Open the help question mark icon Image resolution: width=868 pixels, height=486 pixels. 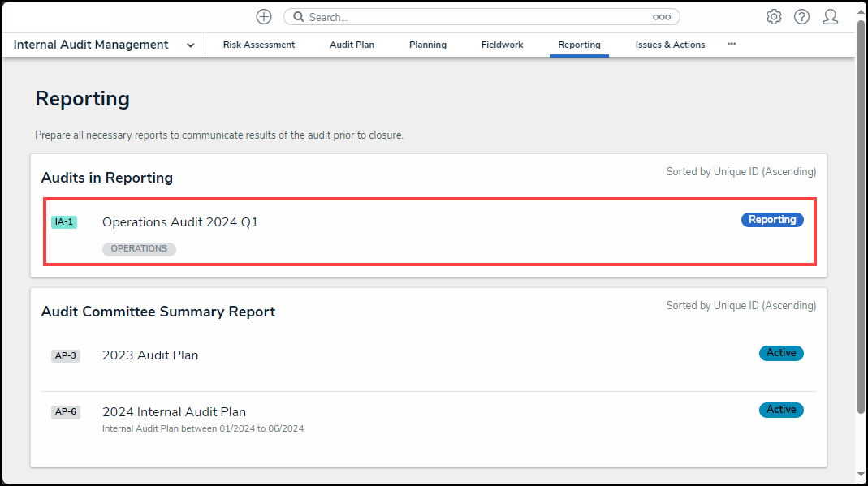(801, 17)
